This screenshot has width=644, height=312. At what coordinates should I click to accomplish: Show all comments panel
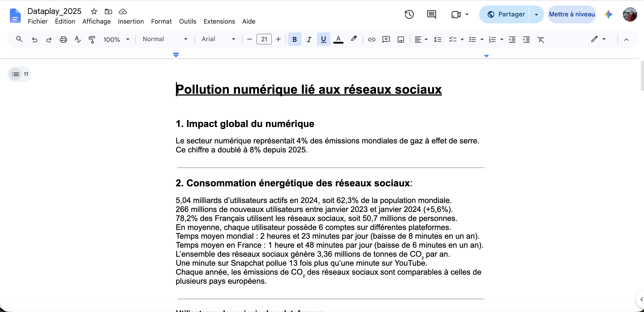432,14
